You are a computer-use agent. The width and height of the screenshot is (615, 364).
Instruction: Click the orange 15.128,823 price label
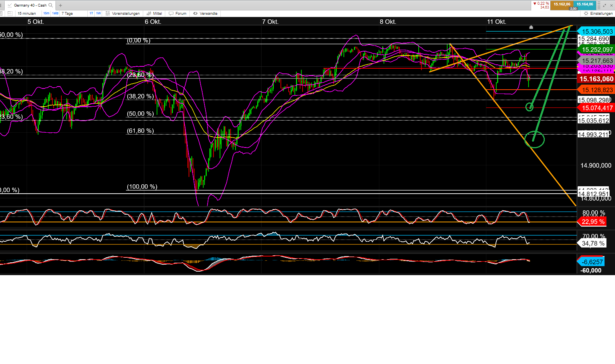[597, 90]
